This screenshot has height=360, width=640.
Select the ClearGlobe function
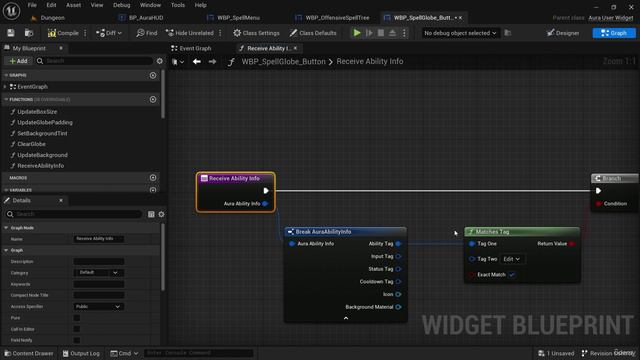pos(31,144)
